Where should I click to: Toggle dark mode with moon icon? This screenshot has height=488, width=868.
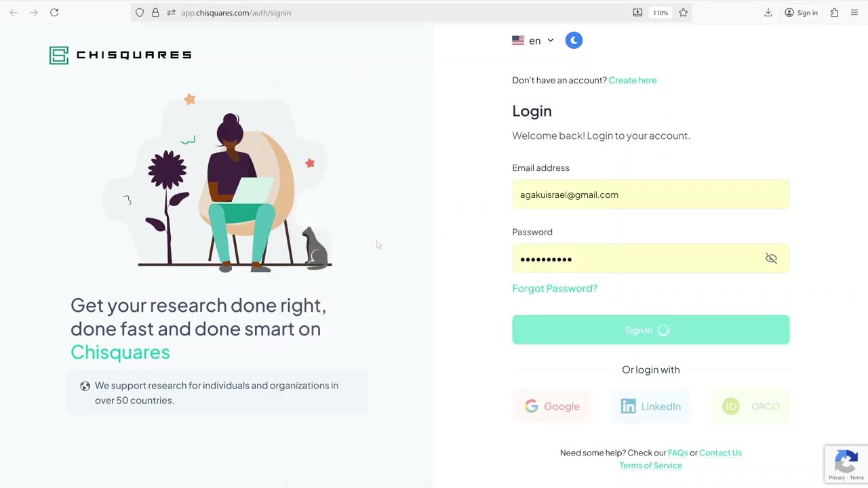574,41
